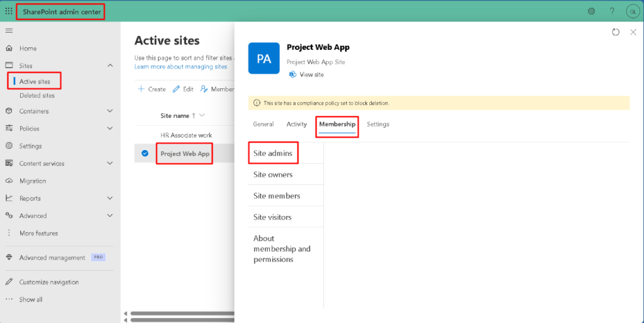Click the Advanced gears icon
The image size is (644, 323).
point(9,215)
